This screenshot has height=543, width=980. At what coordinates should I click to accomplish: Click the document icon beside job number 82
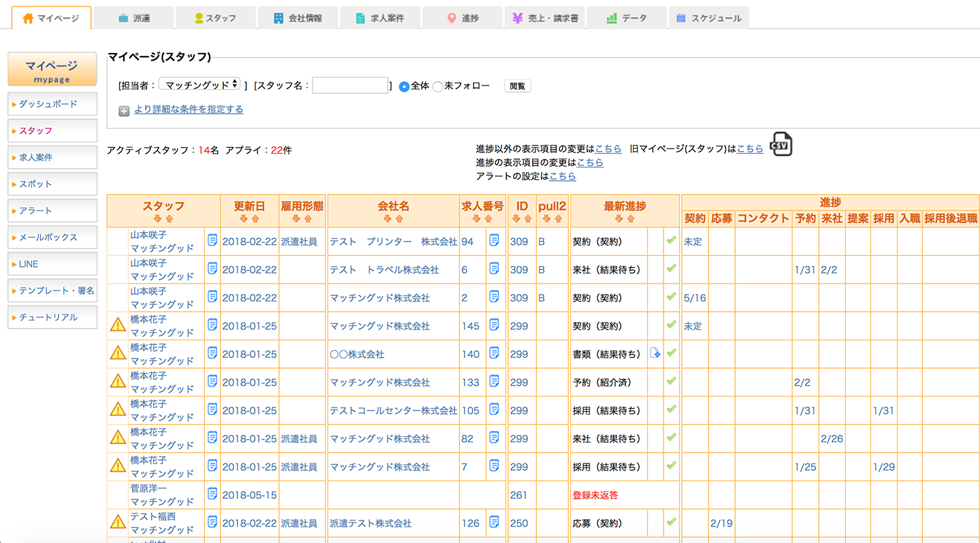tap(494, 438)
